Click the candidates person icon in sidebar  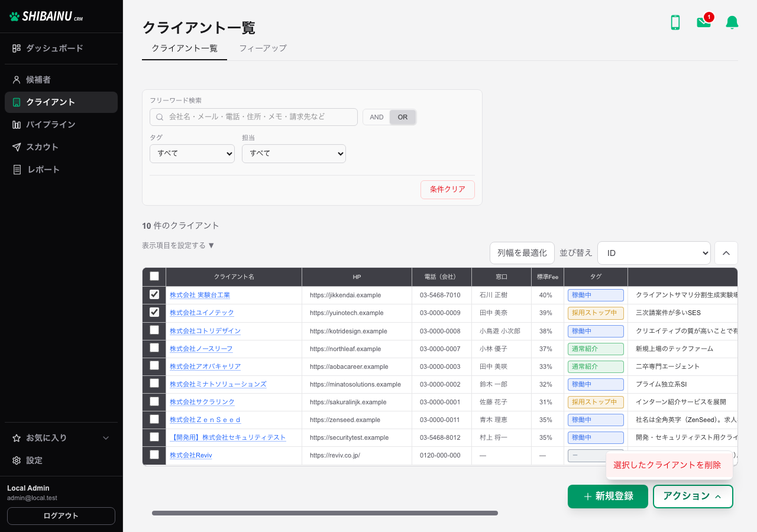click(x=17, y=79)
